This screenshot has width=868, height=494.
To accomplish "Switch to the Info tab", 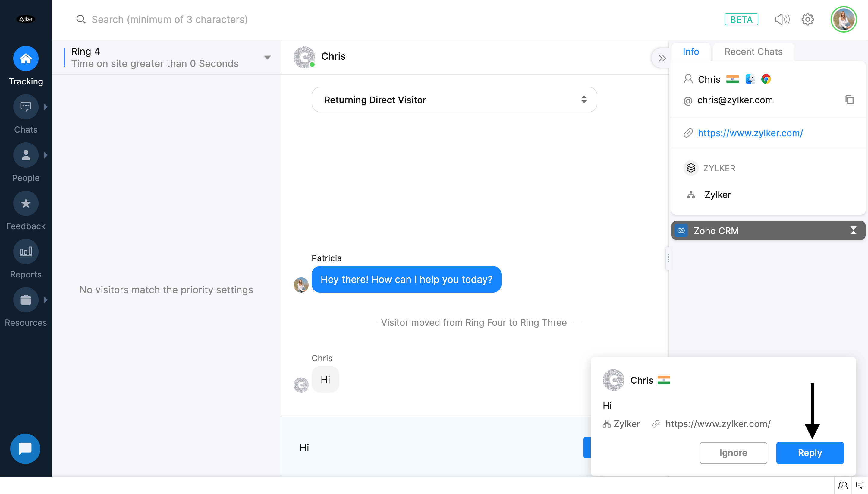I will (691, 52).
